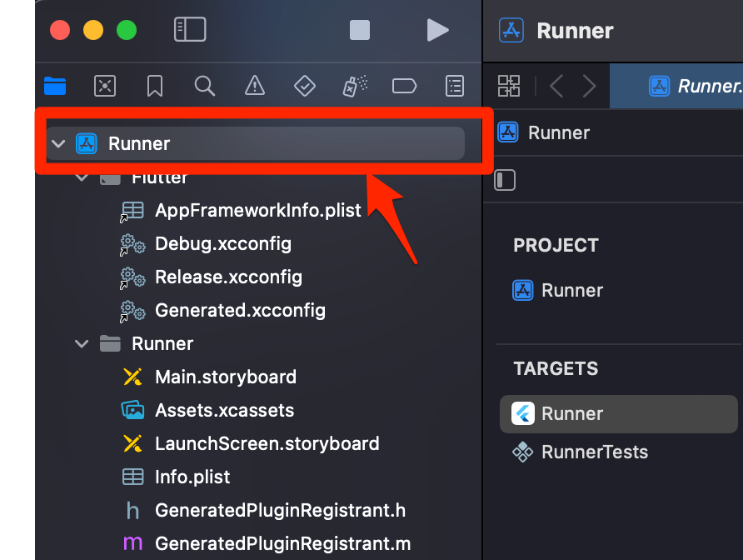Open the Breakpoint navigator
Image resolution: width=743 pixels, height=560 pixels.
(404, 86)
